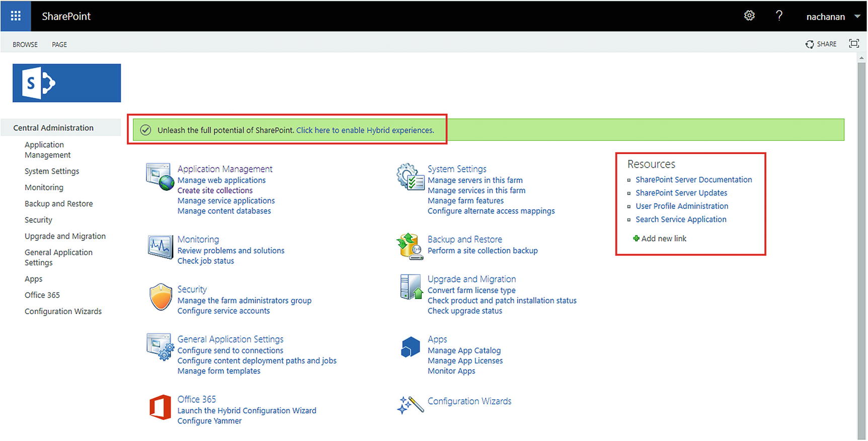The height and width of the screenshot is (441, 868).
Task: Click Configure alternate access mappings link
Action: pyautogui.click(x=491, y=211)
